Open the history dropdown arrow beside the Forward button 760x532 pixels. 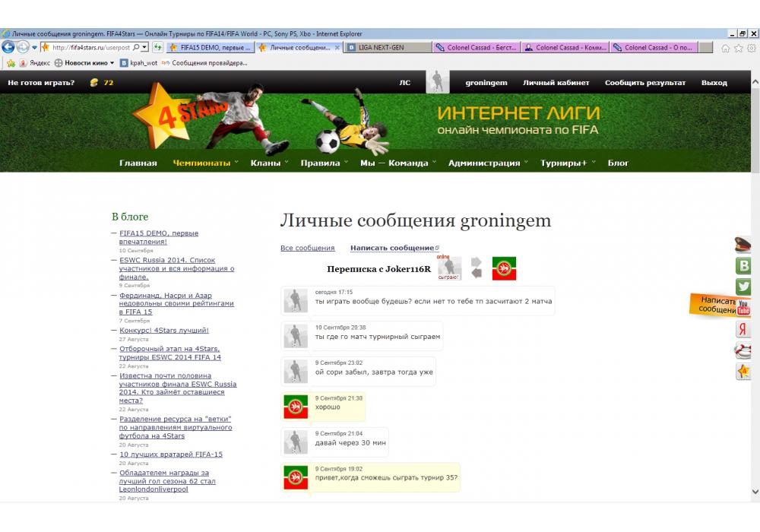click(x=34, y=47)
